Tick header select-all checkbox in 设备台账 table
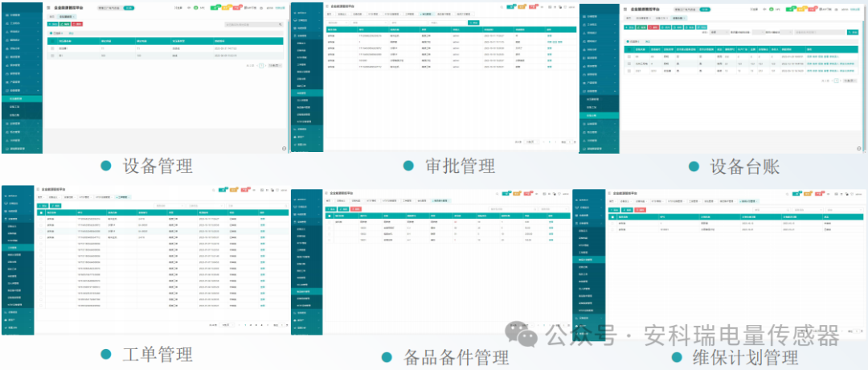868x370 pixels. tap(629, 49)
